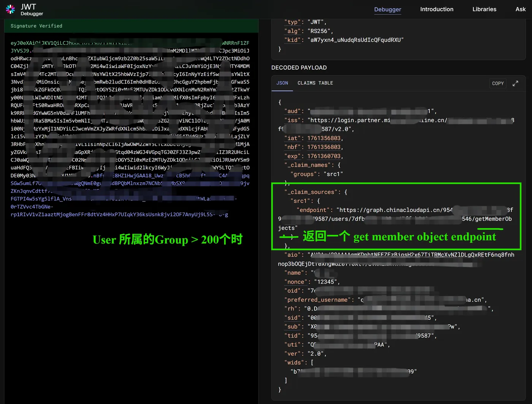Open the Libraries page

484,9
